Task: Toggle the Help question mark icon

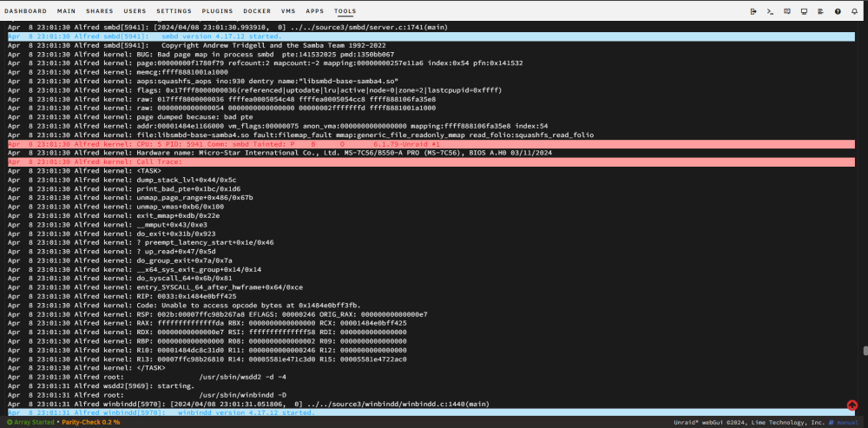Action: [838, 11]
